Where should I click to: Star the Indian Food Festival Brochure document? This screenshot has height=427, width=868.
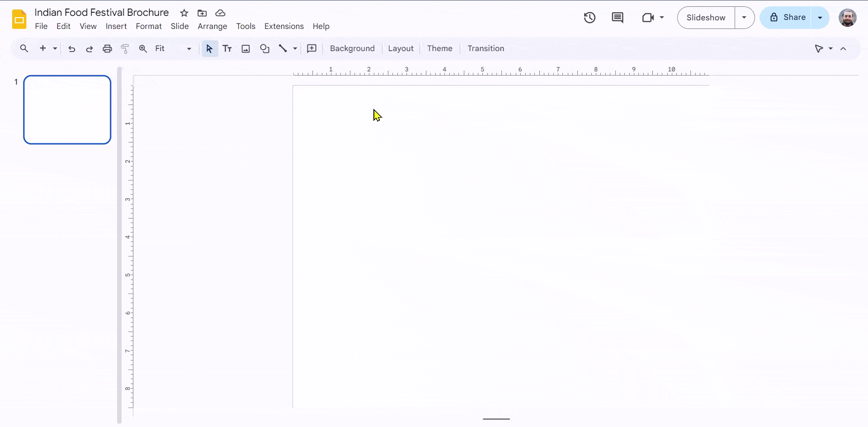(x=184, y=13)
